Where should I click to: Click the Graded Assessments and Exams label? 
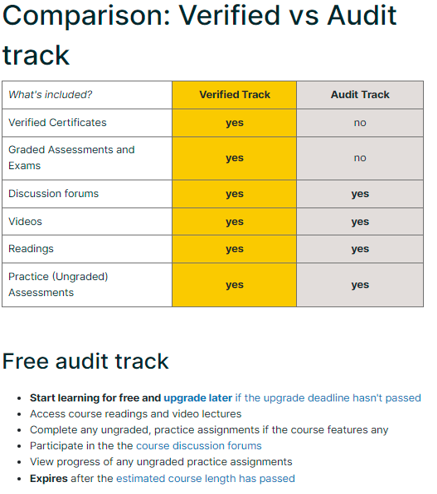click(71, 158)
